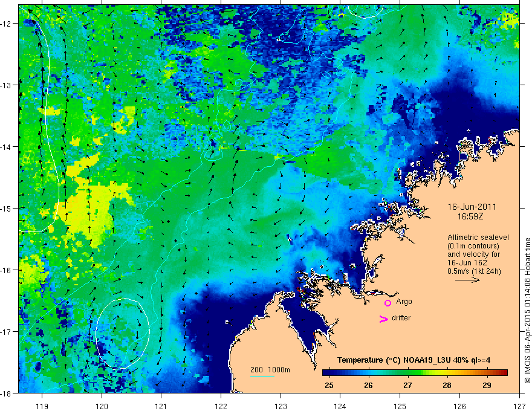Click the cyan 200m isobath legend line
This screenshot has height=411, width=532.
(x=262, y=376)
